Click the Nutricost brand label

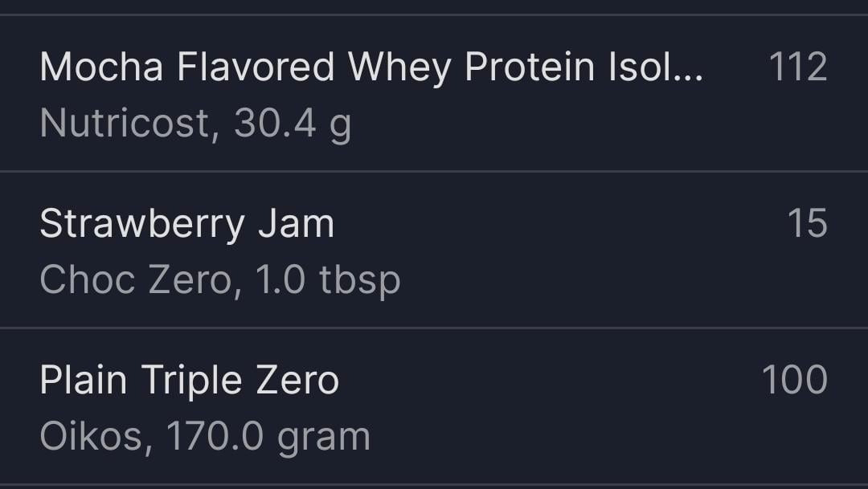point(125,124)
